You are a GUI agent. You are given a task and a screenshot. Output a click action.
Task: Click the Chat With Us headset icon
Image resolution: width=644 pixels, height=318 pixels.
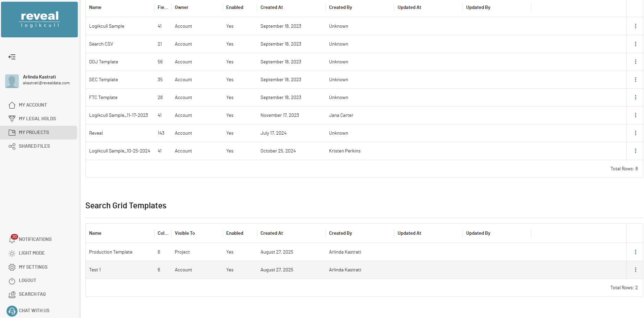12,311
